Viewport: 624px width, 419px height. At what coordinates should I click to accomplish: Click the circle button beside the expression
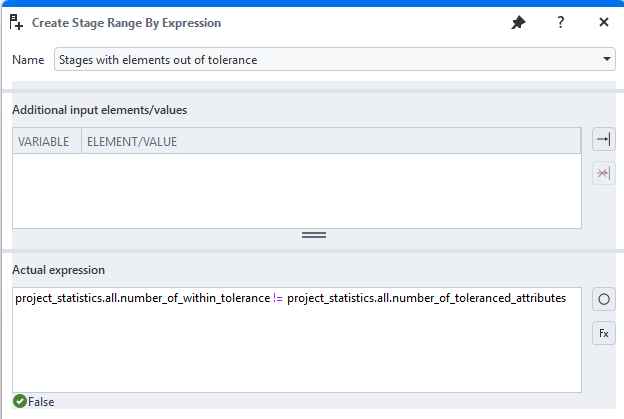603,299
